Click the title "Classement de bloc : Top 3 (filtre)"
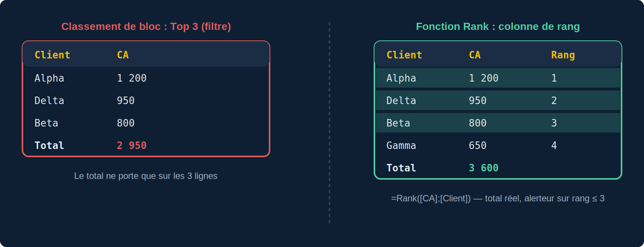Screen dimensions: 644x247 (146, 27)
